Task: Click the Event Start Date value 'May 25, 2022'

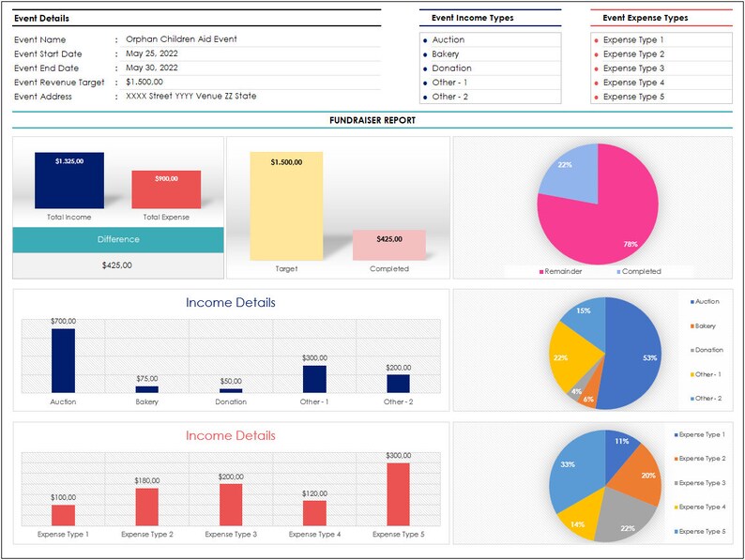Action: click(152, 53)
